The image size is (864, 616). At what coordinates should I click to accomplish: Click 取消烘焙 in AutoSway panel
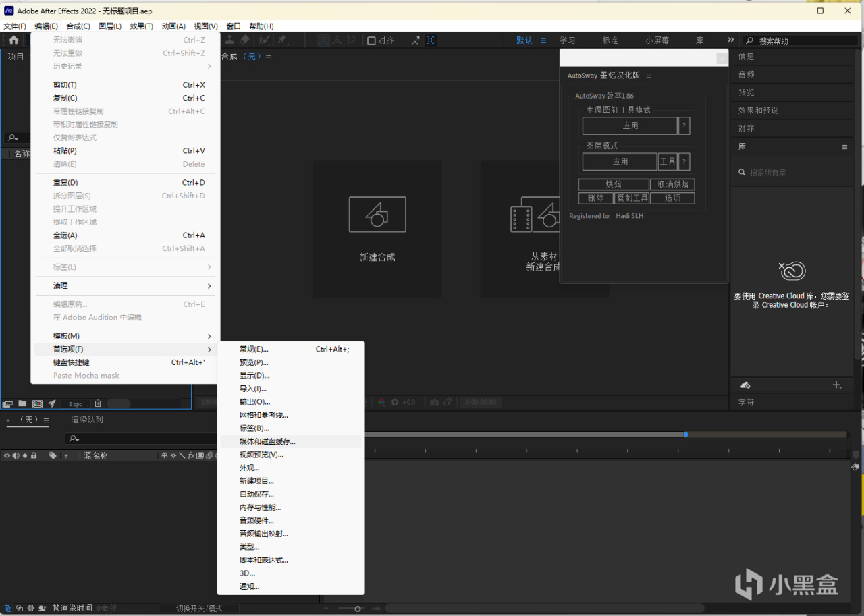pyautogui.click(x=673, y=184)
